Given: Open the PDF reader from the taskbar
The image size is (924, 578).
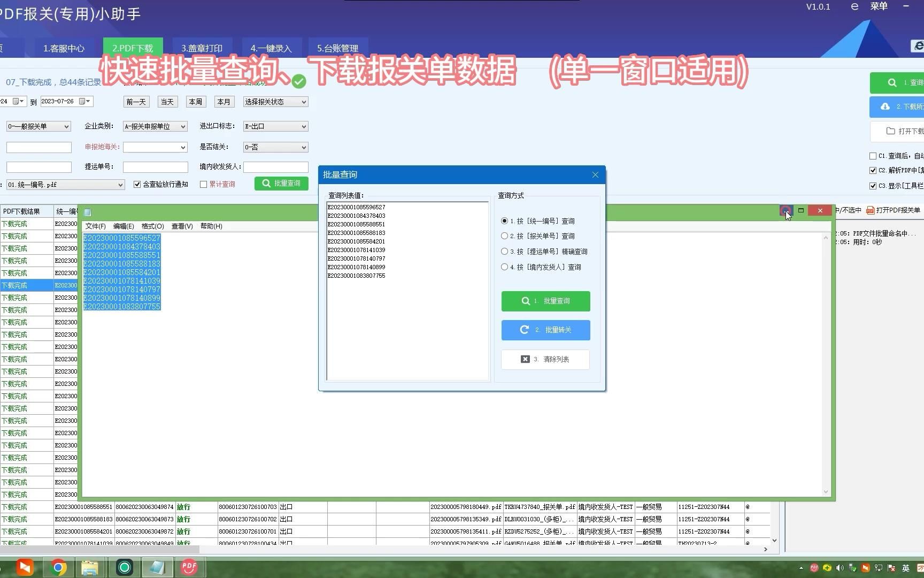Looking at the screenshot, I should pos(189,567).
